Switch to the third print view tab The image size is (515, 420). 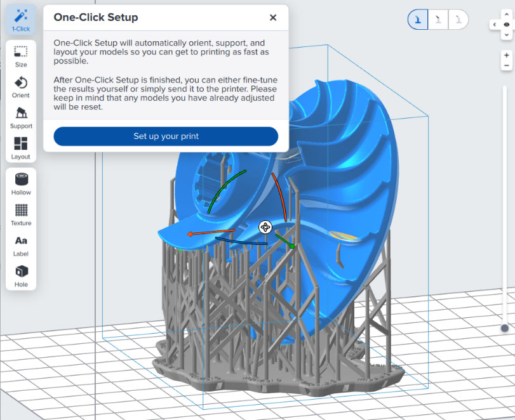458,19
